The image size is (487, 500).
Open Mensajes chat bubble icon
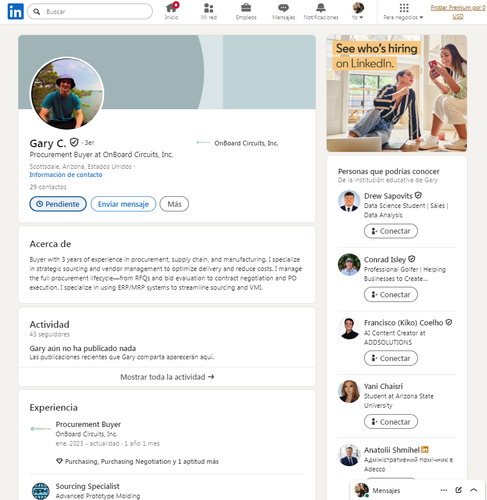(x=283, y=11)
